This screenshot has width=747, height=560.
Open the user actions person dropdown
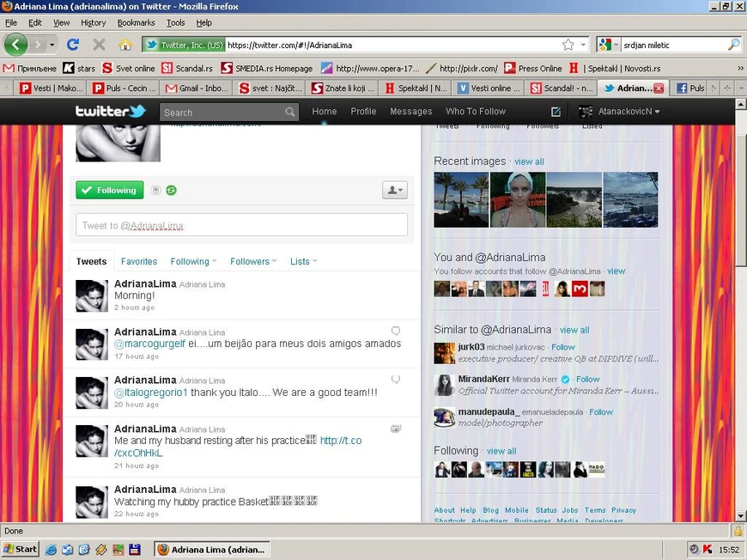[x=394, y=191]
